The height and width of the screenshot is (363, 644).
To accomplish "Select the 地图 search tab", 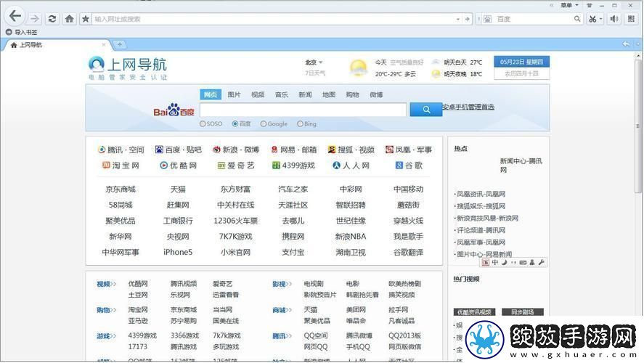I will tap(329, 95).
